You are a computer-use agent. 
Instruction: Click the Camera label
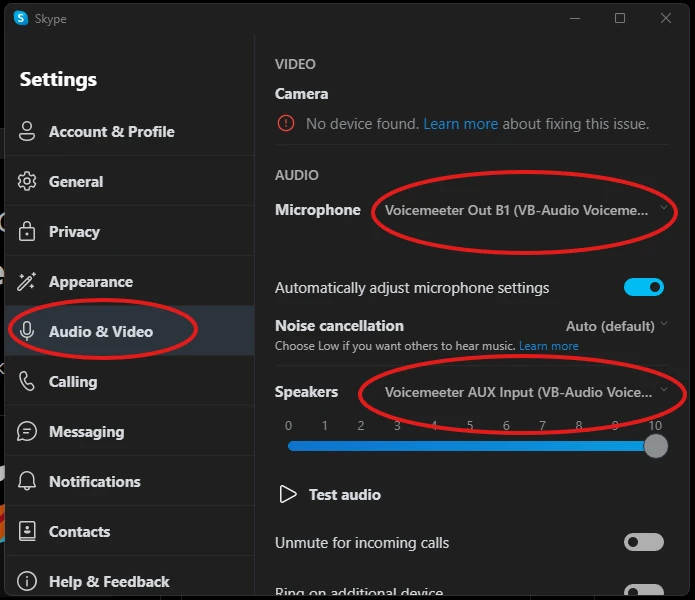pyautogui.click(x=301, y=94)
